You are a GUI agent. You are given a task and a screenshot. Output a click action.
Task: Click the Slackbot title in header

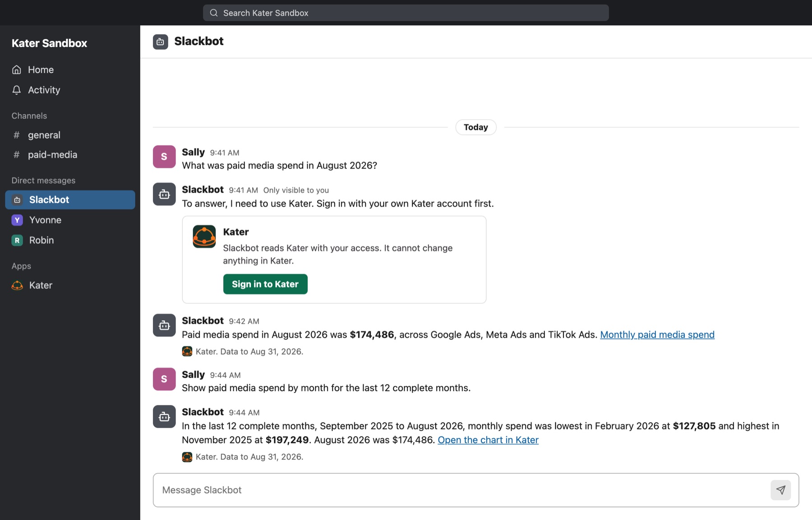click(199, 41)
